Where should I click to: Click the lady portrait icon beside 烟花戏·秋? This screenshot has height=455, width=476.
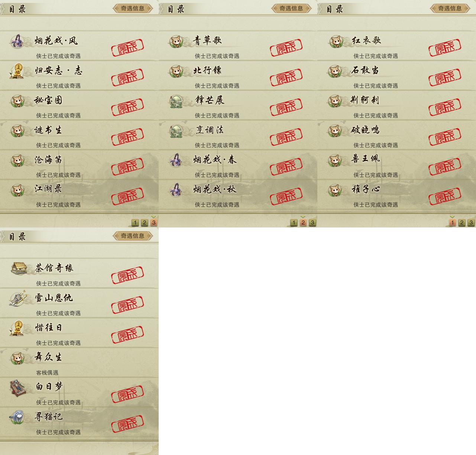176,190
